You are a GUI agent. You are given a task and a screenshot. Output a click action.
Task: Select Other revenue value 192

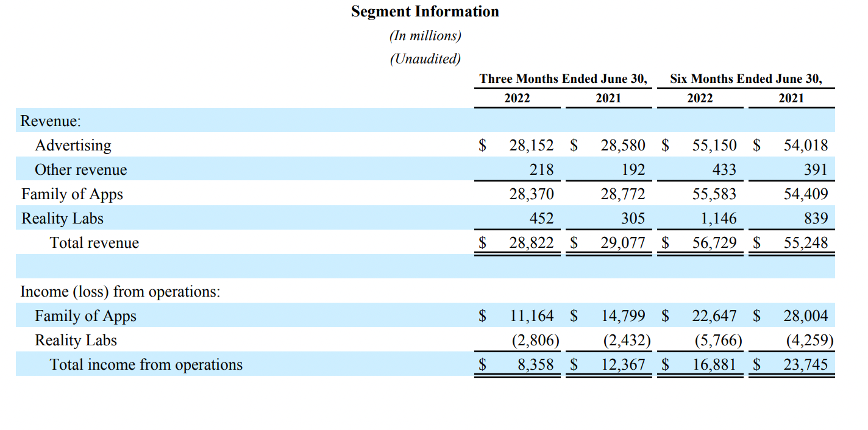pos(634,170)
